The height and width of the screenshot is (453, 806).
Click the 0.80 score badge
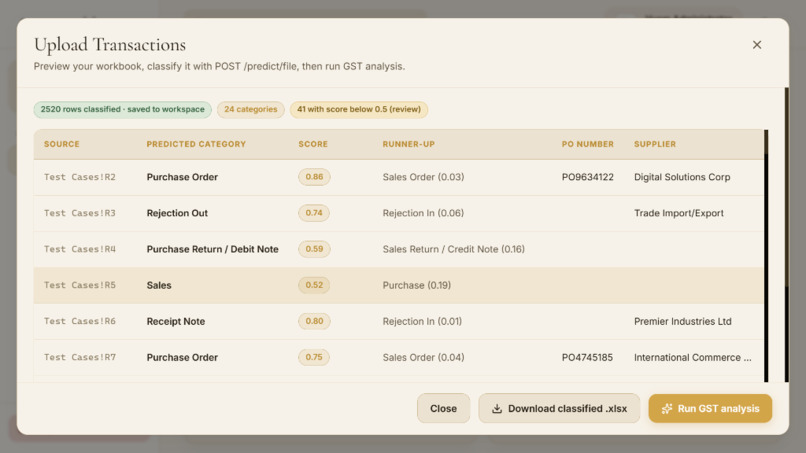point(314,321)
